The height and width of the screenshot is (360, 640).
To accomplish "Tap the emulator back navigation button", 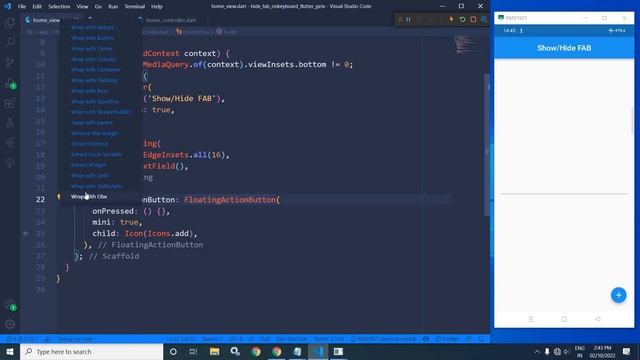I will tap(598, 319).
